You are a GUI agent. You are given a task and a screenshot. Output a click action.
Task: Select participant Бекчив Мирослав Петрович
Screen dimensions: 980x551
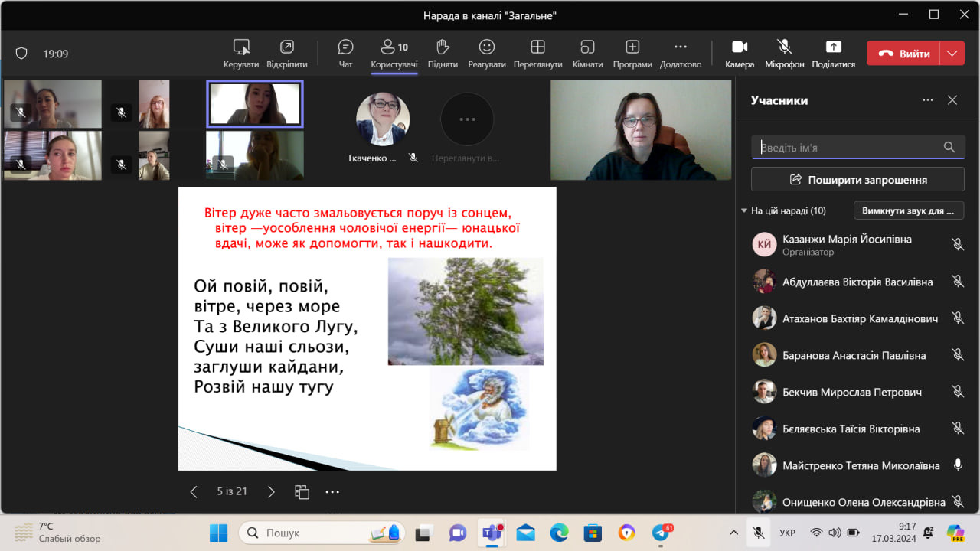click(x=857, y=392)
